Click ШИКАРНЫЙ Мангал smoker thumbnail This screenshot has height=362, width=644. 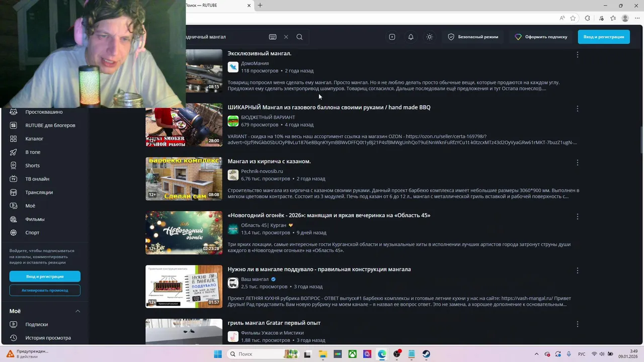tap(184, 125)
